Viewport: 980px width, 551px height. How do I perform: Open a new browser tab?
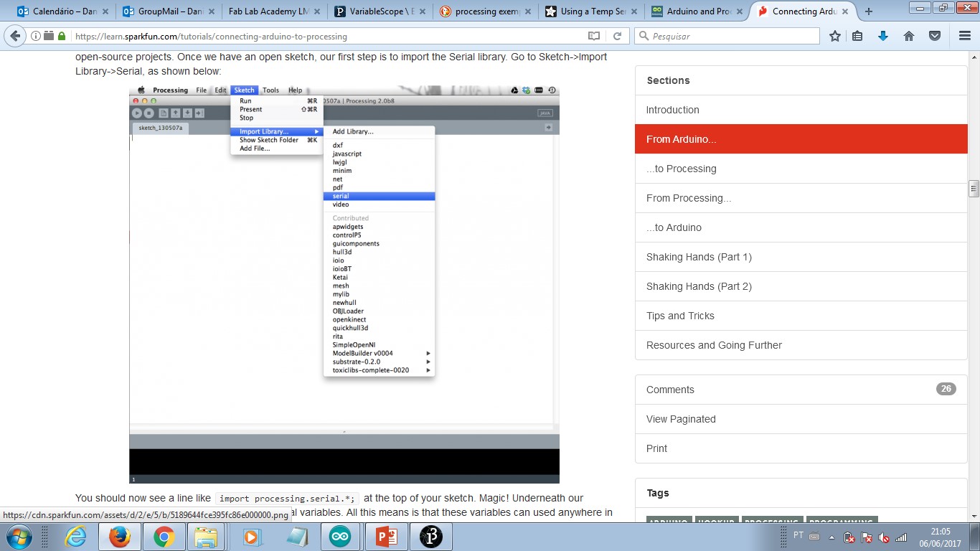coord(869,11)
